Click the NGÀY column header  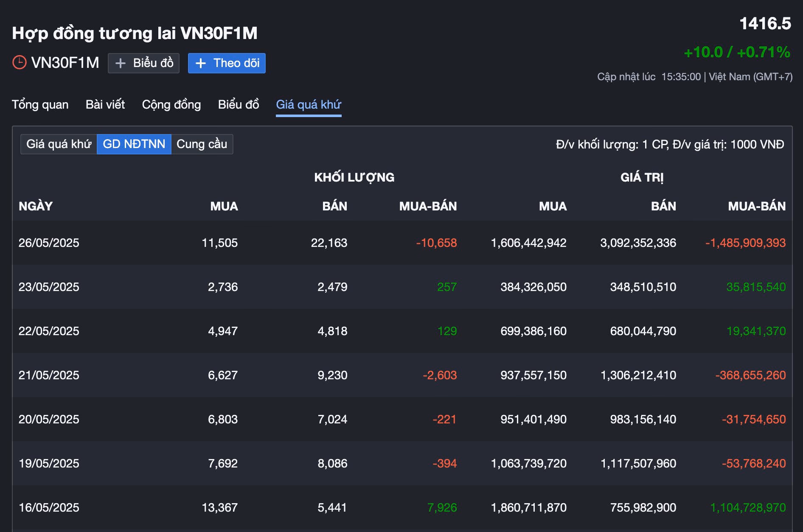[x=36, y=206]
